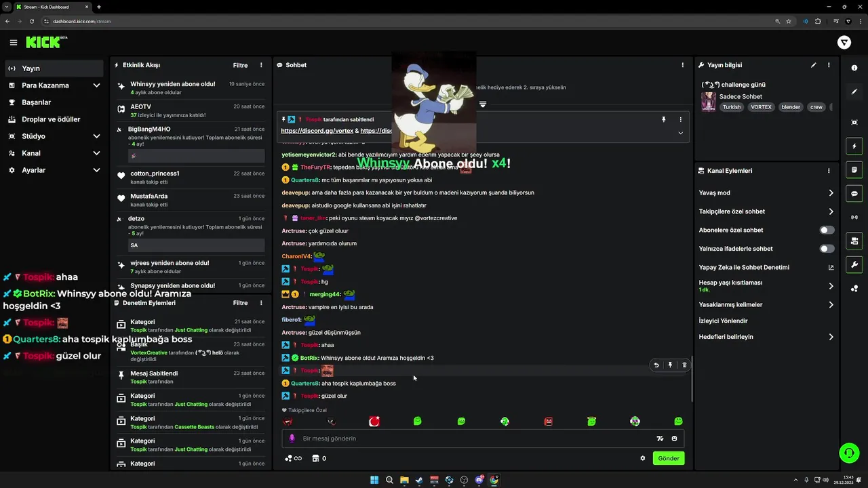Enable Yalnızca ifadelerle sohbet switch
Viewport: 868px width, 488px height.
[x=827, y=249]
